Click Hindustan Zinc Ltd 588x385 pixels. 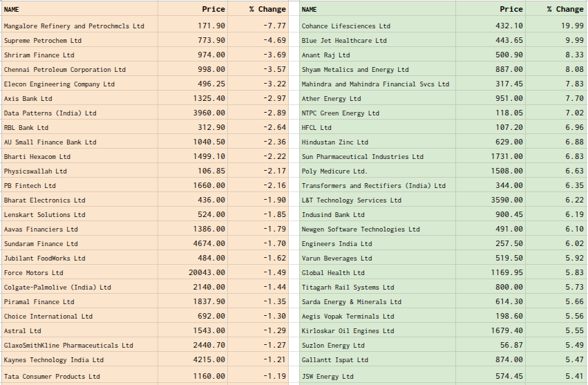(335, 142)
